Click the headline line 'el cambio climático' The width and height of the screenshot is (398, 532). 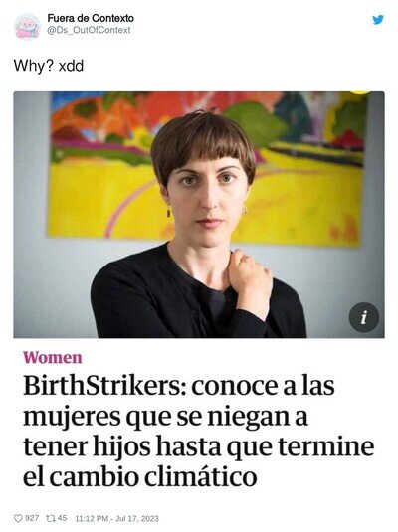(x=140, y=477)
